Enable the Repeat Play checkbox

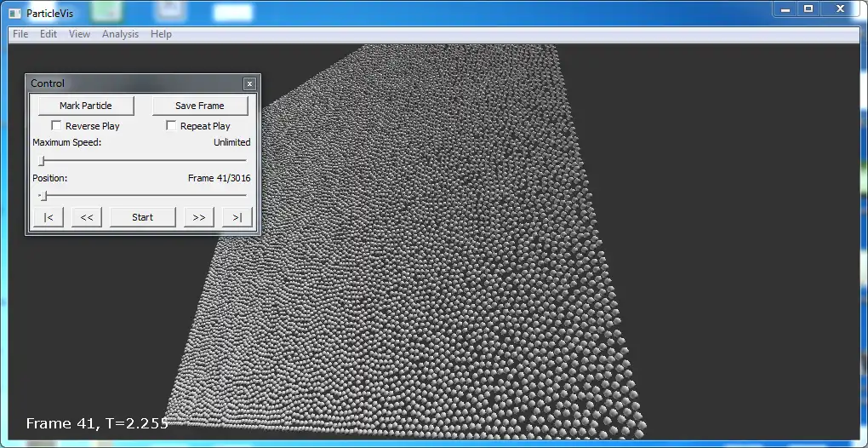(171, 126)
